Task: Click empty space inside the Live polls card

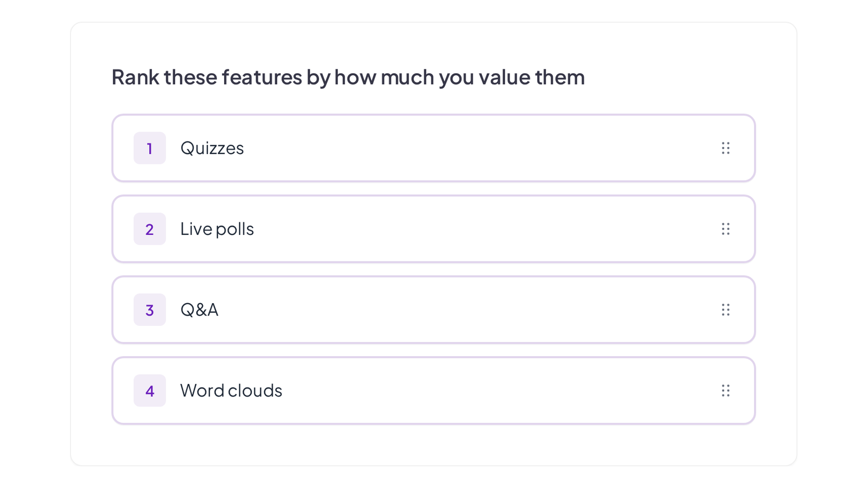Action: point(477,229)
